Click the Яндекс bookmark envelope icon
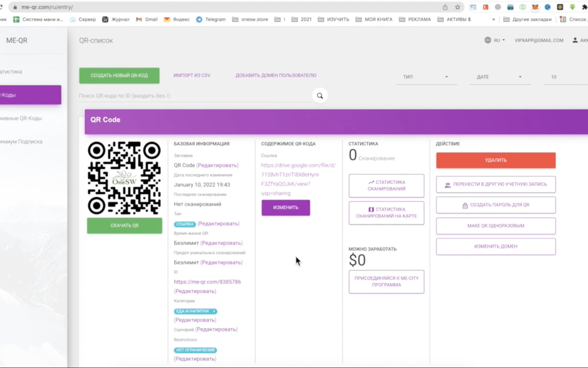588x368 pixels. (x=167, y=19)
